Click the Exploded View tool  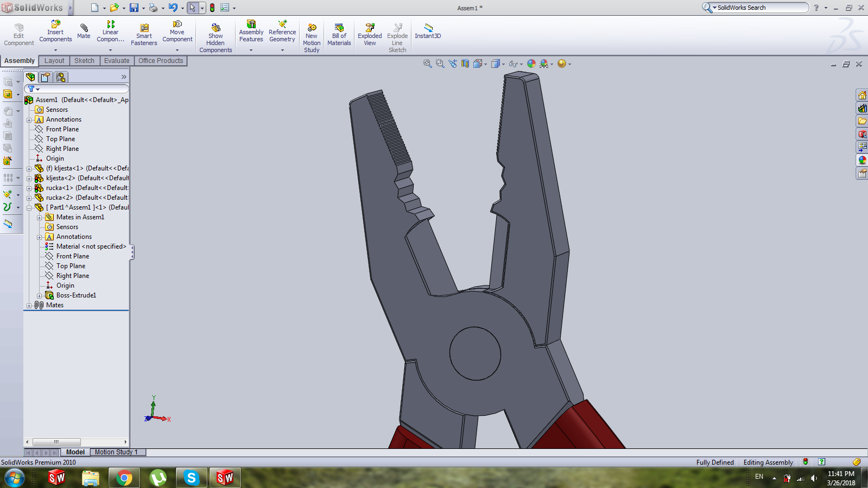pos(370,35)
